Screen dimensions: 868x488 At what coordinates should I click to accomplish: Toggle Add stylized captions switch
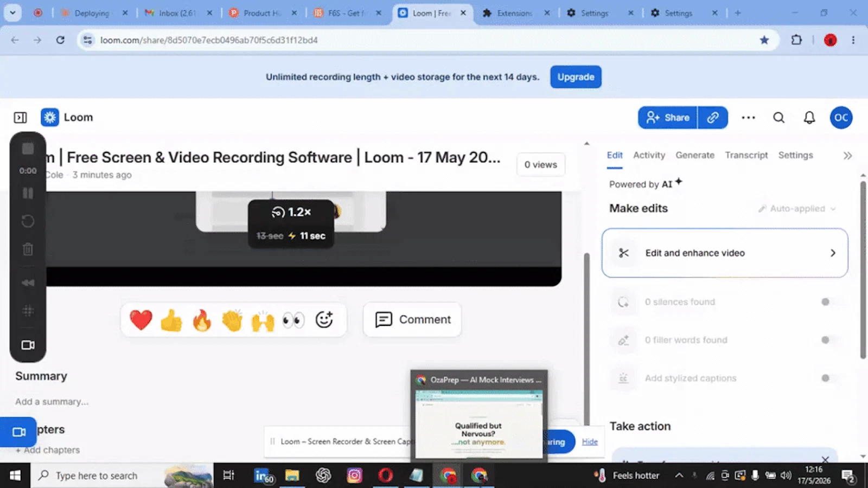tap(829, 378)
